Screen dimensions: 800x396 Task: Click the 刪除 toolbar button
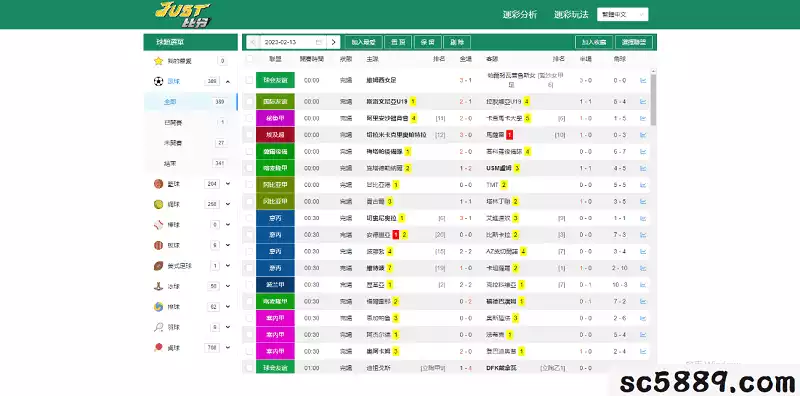pos(457,42)
